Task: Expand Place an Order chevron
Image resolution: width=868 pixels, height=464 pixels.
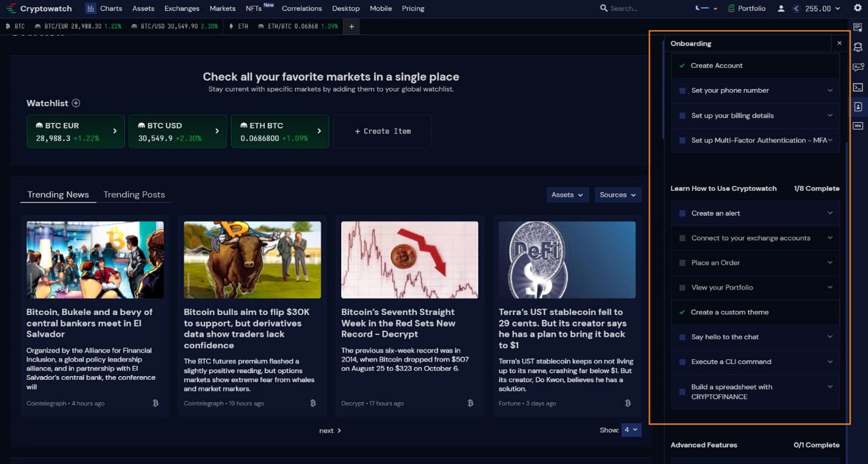Action: (x=830, y=262)
